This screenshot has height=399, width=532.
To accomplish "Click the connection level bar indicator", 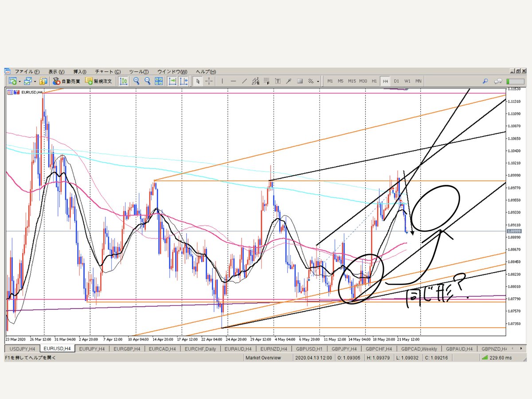I will coord(515,81).
